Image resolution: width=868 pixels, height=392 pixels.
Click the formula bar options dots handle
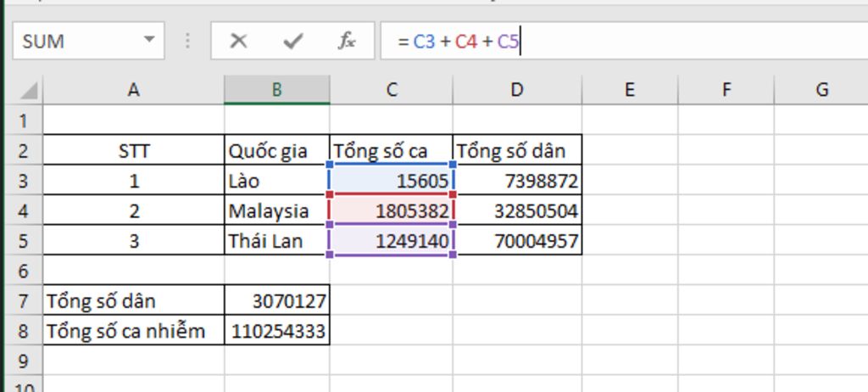coord(187,41)
